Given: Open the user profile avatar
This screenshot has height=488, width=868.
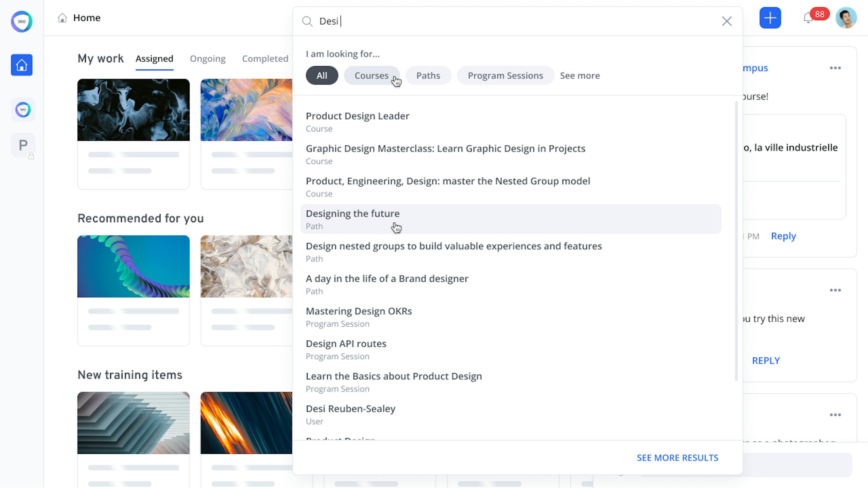Looking at the screenshot, I should [846, 18].
